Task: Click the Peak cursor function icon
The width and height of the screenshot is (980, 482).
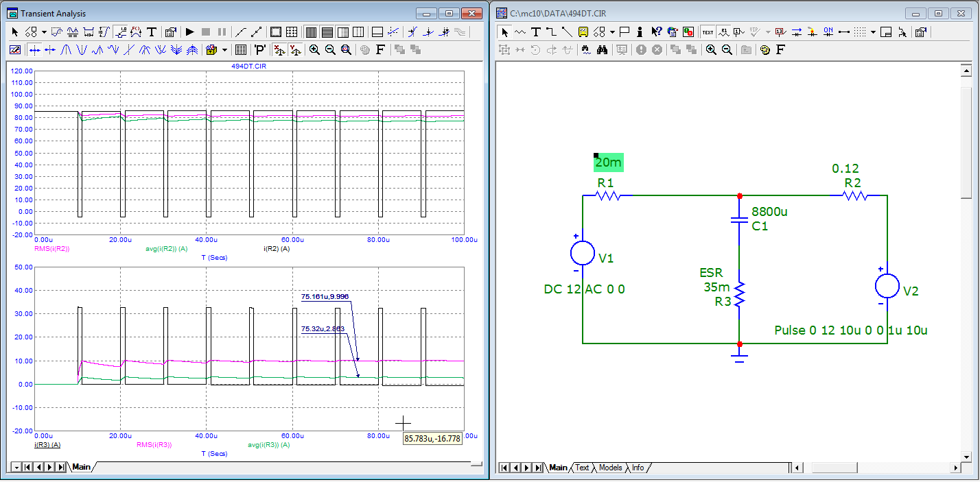Action: tap(67, 49)
